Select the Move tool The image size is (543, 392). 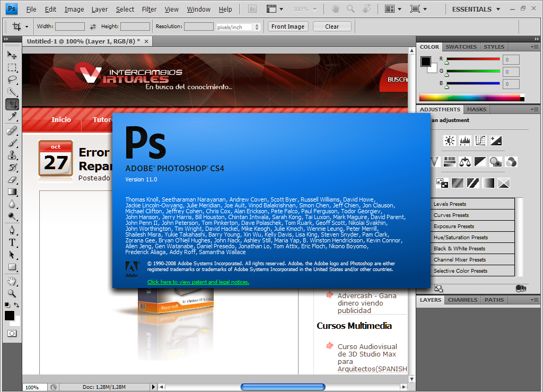(x=12, y=55)
